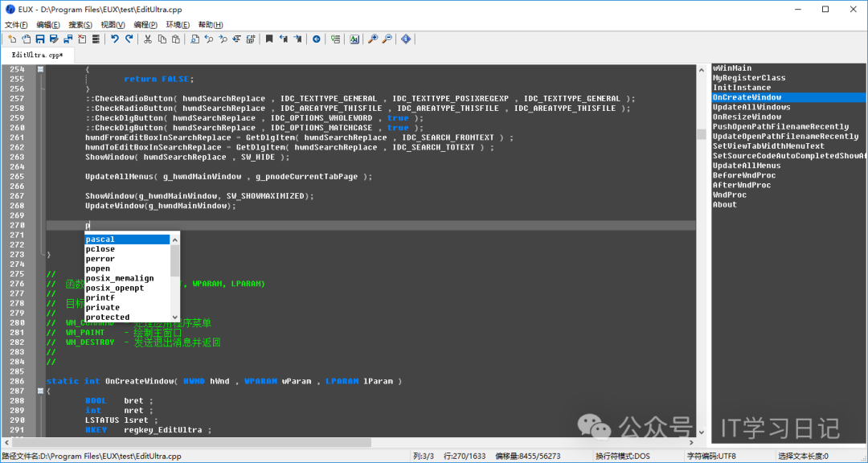
Task: Click the autocomplete list scroll-down arrow
Action: [x=175, y=317]
